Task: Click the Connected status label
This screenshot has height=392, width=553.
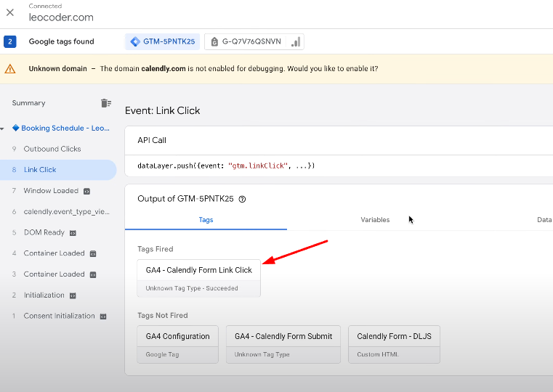Action: pos(45,6)
